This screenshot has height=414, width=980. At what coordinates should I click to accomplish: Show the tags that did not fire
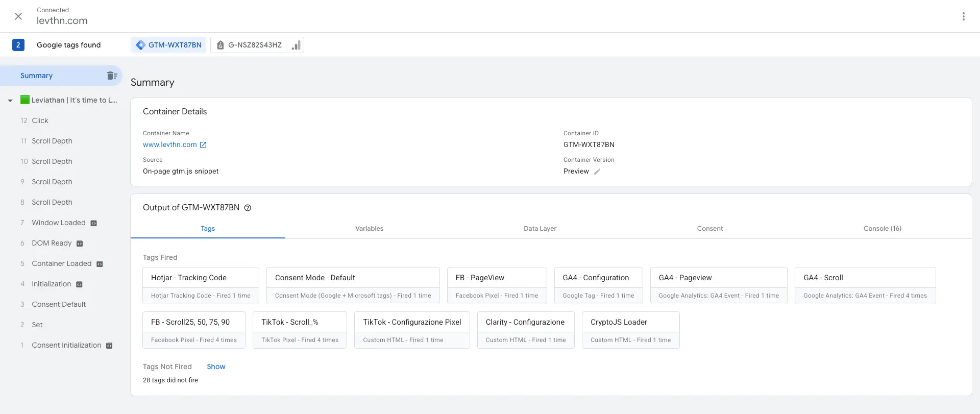click(x=216, y=367)
